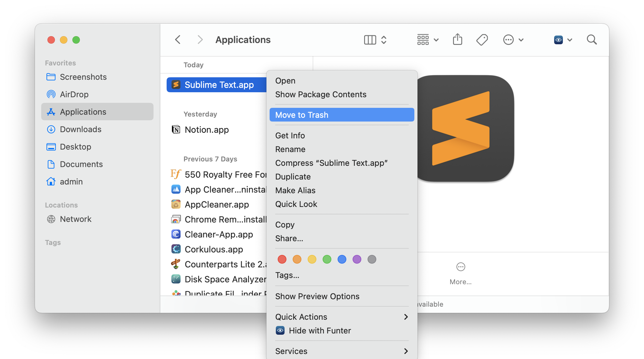Choose Show Preview Options

(342, 296)
